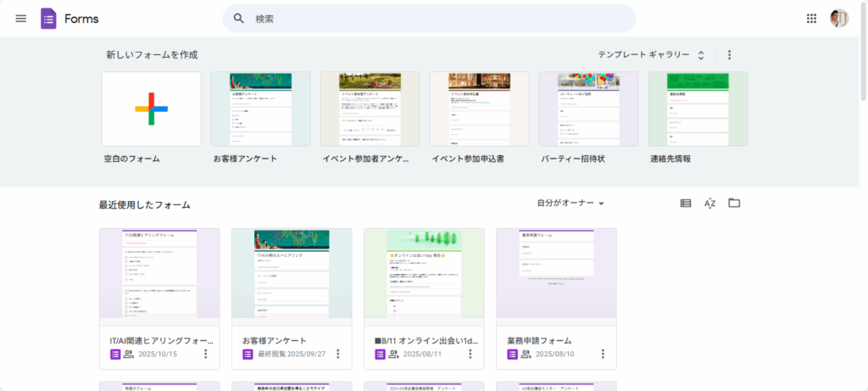Click the purple Forms logo icon

click(x=48, y=19)
